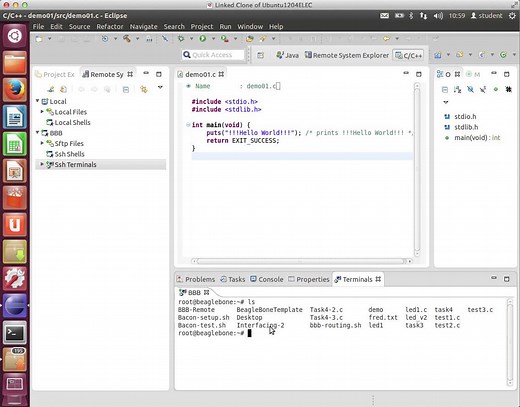Toggle Hide Fields in Outline toolbar
The height and width of the screenshot is (407, 520).
point(470,89)
